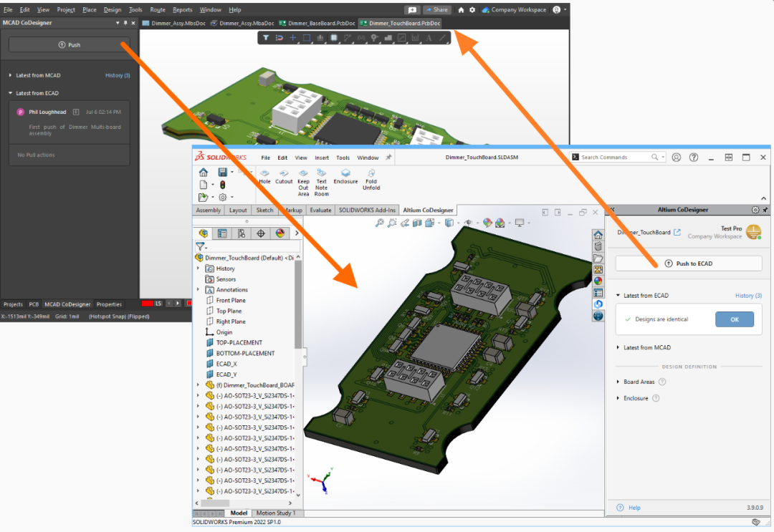Click the feature tree filter funnel
Image resolution: width=774 pixels, height=532 pixels.
pyautogui.click(x=201, y=246)
